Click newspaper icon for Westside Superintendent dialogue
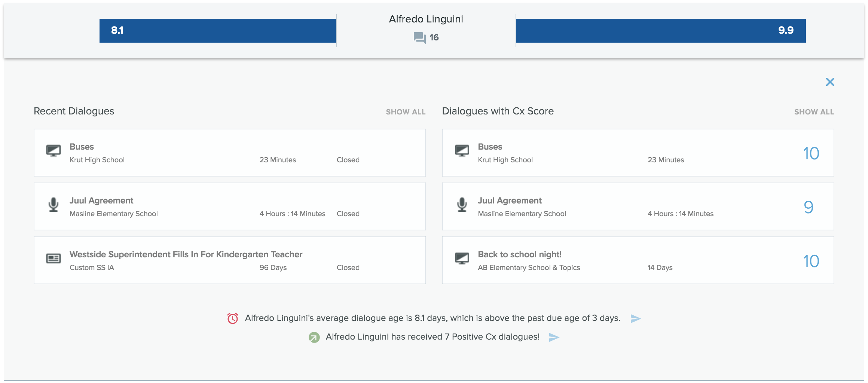The image size is (868, 383). coord(54,258)
